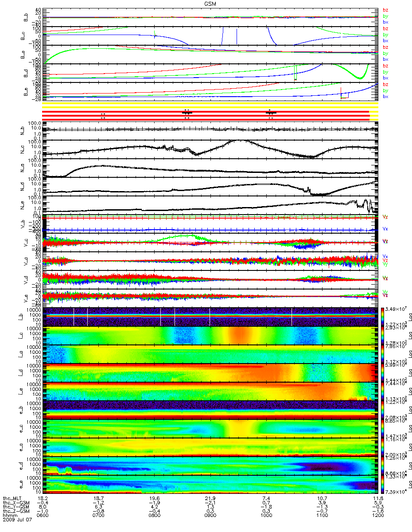
Task: Select the 1200 time tick label
Action: pos(377,516)
